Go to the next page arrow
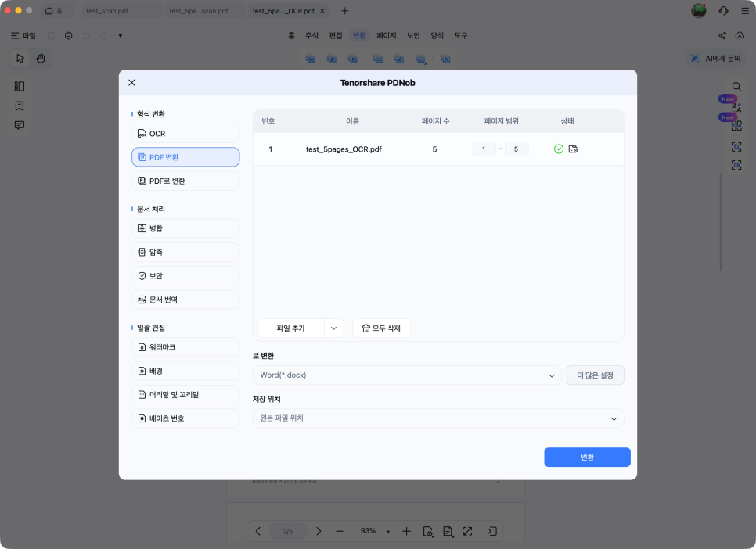This screenshot has width=756, height=549. pyautogui.click(x=319, y=531)
